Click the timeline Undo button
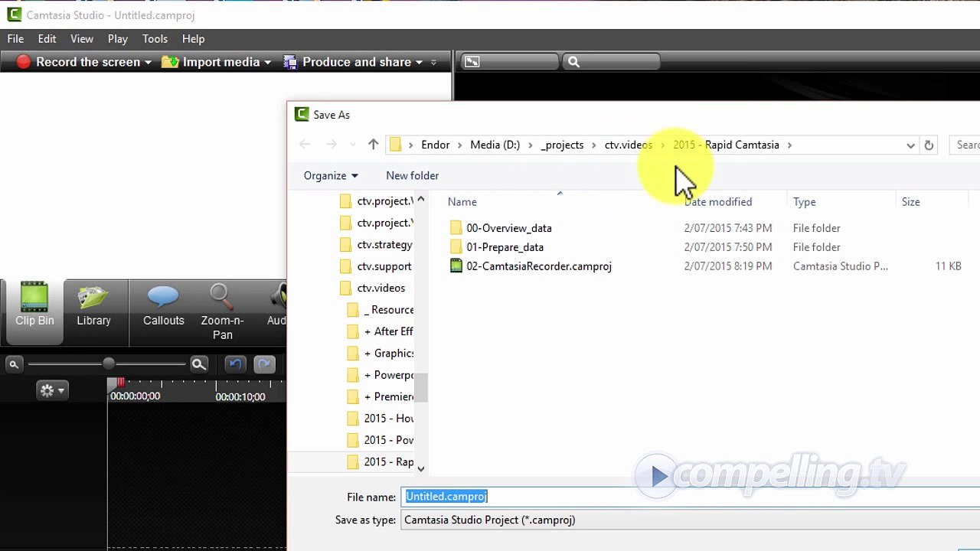980x551 pixels. [x=234, y=364]
